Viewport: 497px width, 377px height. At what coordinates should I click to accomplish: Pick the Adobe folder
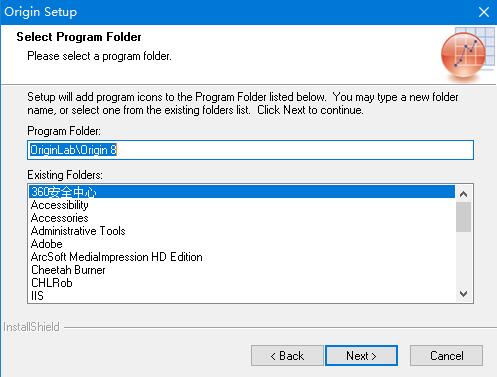[x=242, y=244]
